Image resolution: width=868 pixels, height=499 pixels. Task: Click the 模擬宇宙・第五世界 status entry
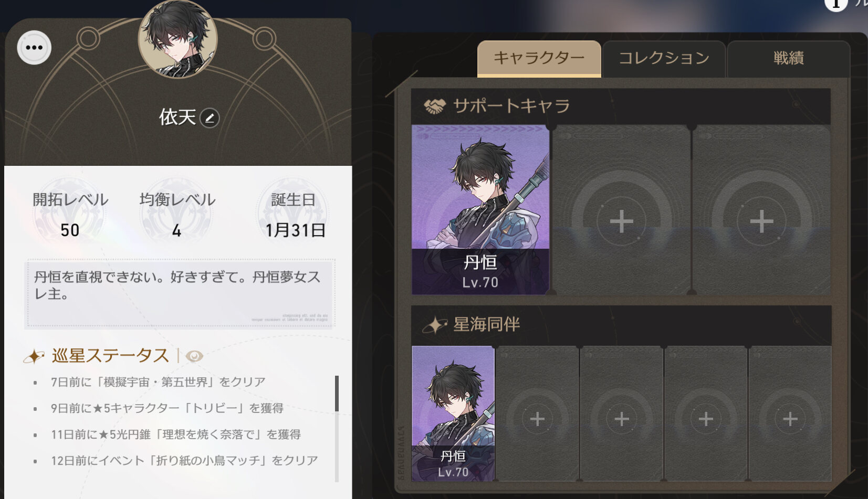pos(158,382)
